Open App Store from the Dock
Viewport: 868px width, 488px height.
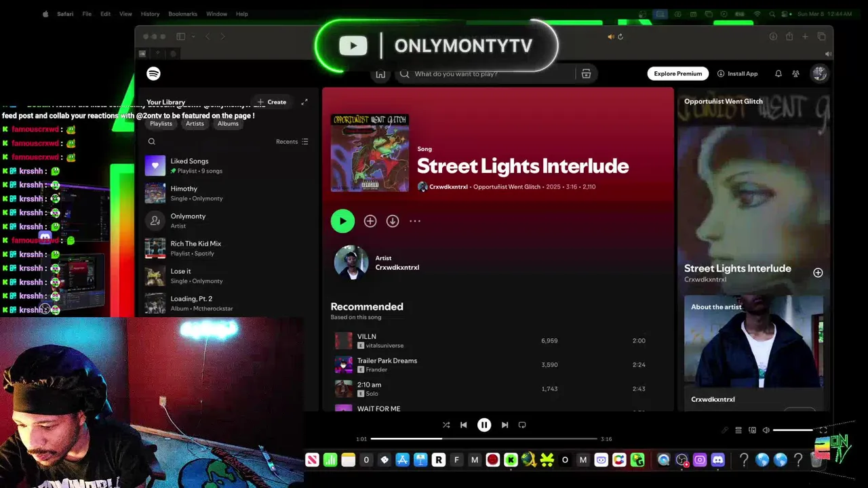click(x=402, y=460)
